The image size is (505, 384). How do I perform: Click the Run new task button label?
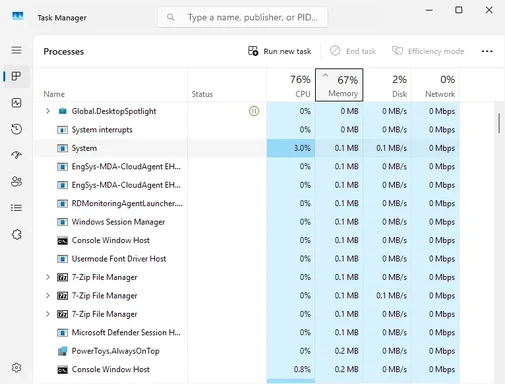point(287,51)
